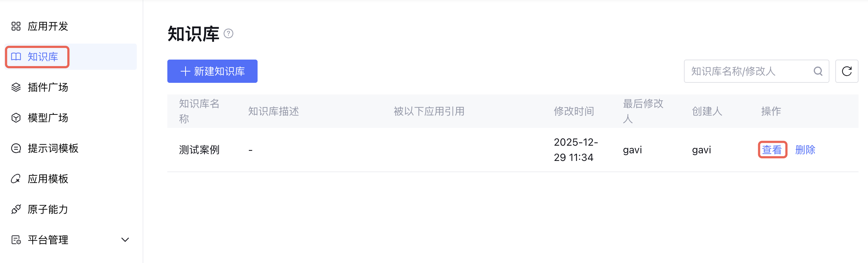Viewport: 868px width, 263px height.
Task: Click the 应用模板 icon in sidebar
Action: (x=16, y=179)
